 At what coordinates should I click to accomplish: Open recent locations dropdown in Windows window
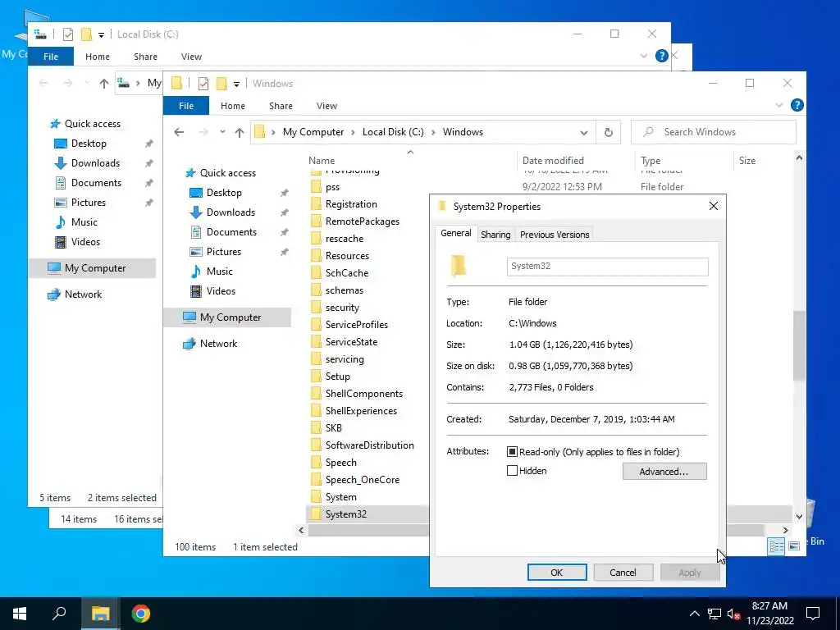[222, 132]
